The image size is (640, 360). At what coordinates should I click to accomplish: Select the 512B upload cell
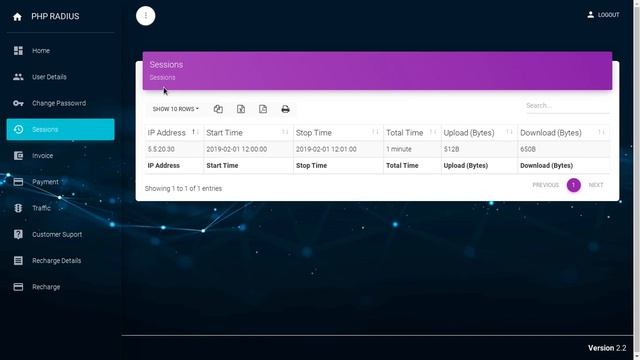coord(479,149)
